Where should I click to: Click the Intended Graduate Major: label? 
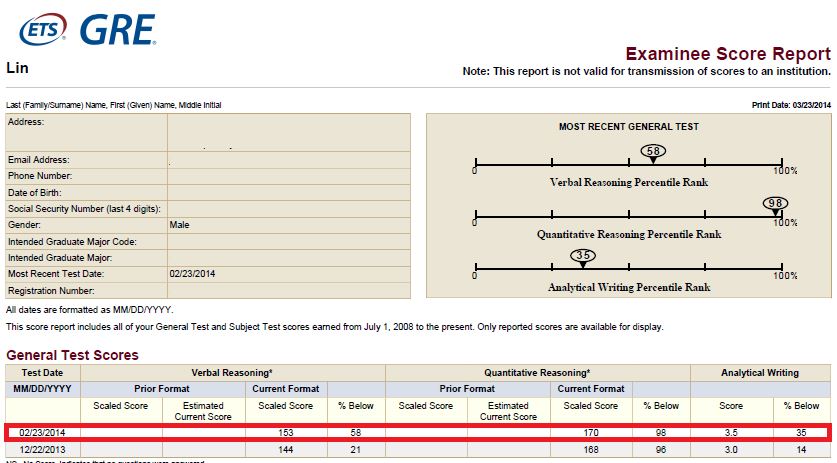(60, 258)
